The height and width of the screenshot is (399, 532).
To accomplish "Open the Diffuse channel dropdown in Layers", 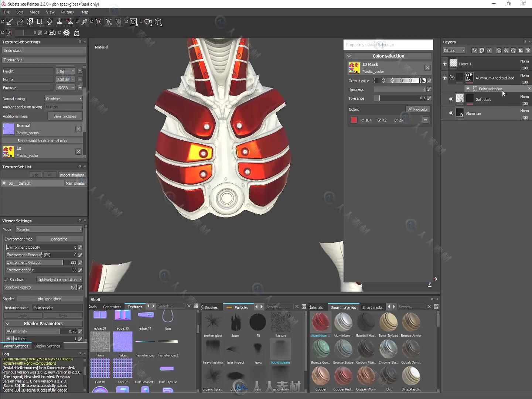I will tap(454, 51).
